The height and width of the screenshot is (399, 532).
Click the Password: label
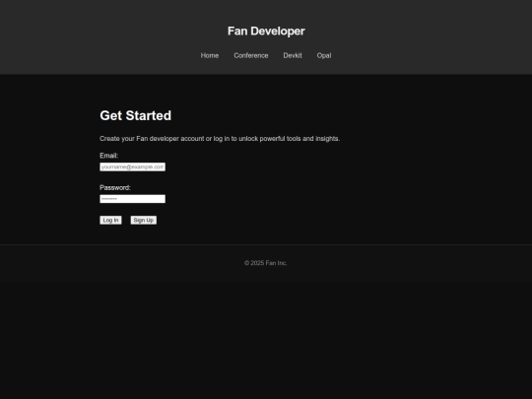[115, 187]
